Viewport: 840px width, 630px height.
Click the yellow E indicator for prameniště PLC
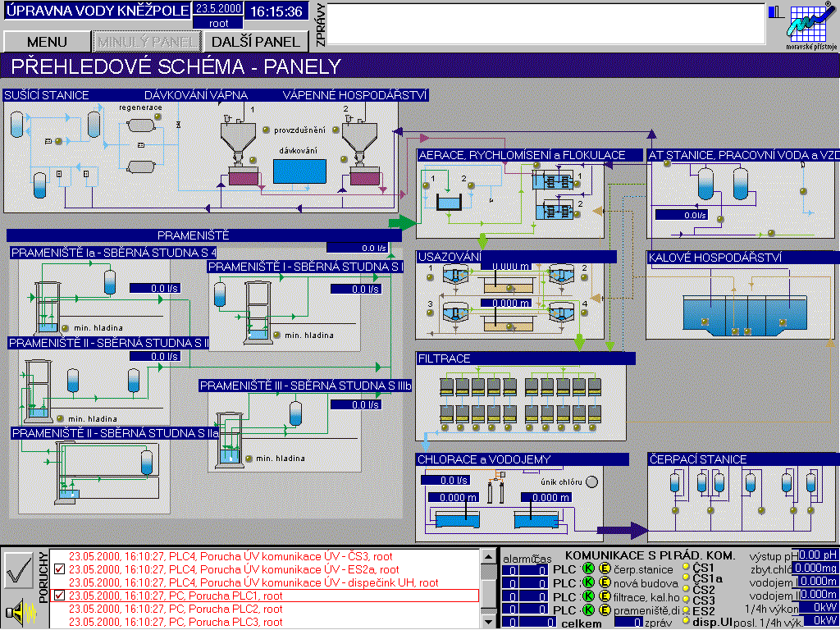pos(605,610)
